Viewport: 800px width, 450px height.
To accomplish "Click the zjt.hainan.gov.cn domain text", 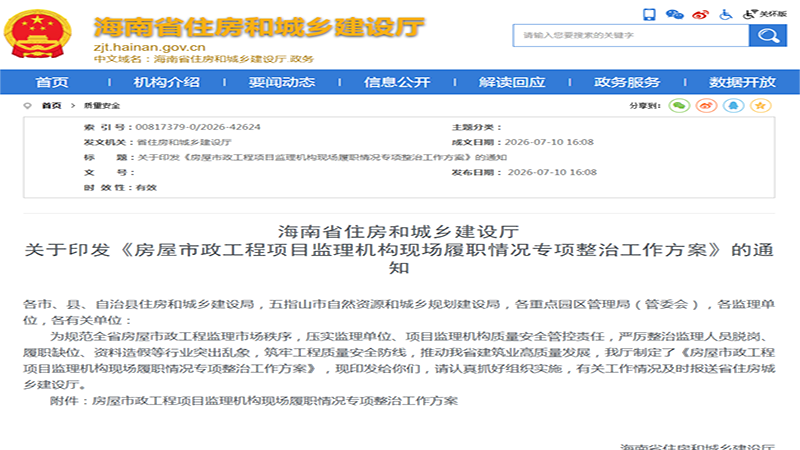I will pyautogui.click(x=149, y=47).
